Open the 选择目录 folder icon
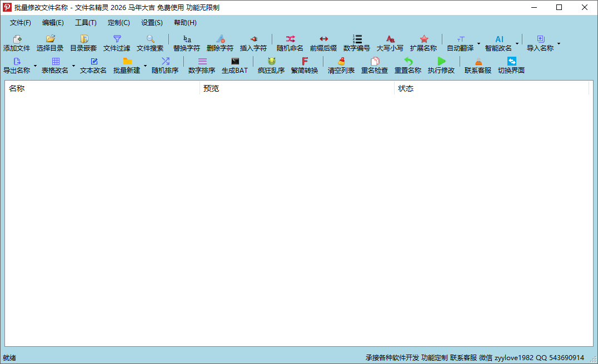The image size is (598, 364). click(x=51, y=39)
